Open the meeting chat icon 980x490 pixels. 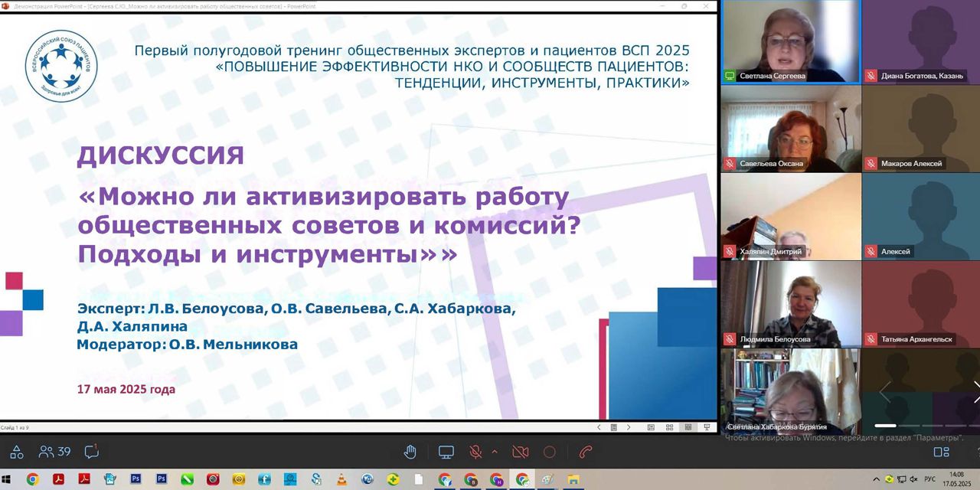[x=91, y=452]
